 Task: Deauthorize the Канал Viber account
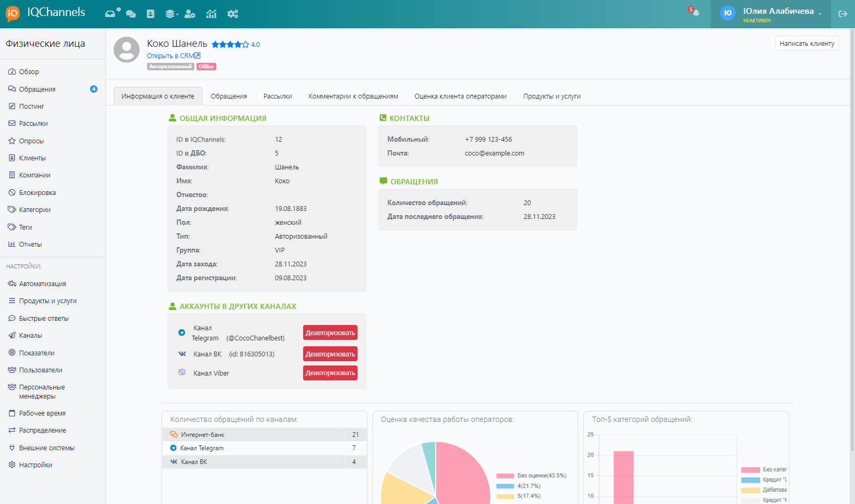(x=330, y=373)
